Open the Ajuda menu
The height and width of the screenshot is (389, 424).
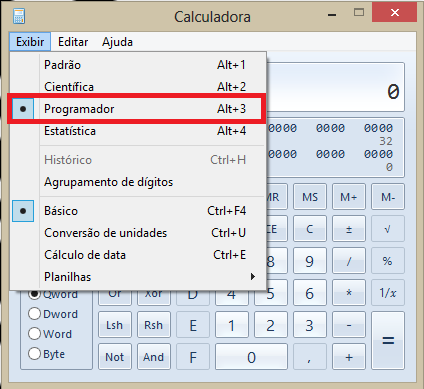tap(117, 42)
